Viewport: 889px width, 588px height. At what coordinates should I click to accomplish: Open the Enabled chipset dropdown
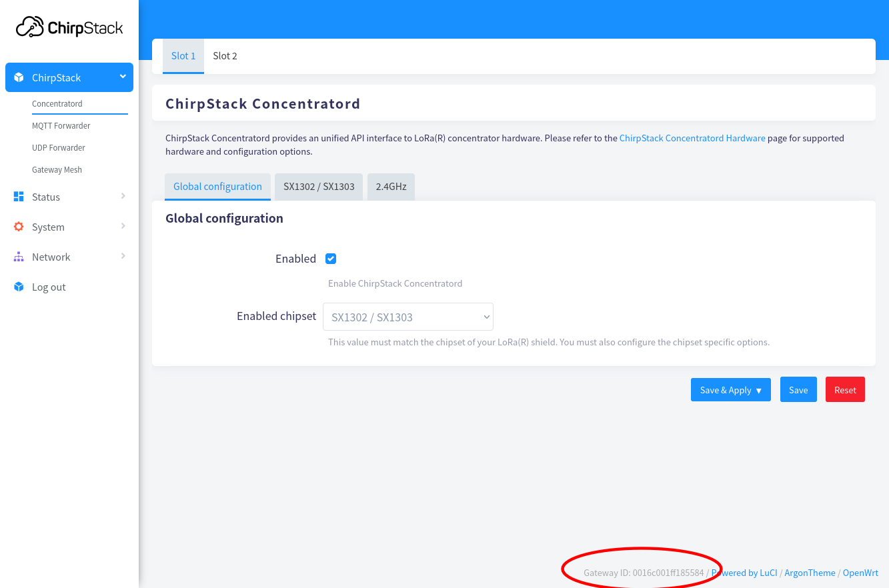pyautogui.click(x=407, y=317)
